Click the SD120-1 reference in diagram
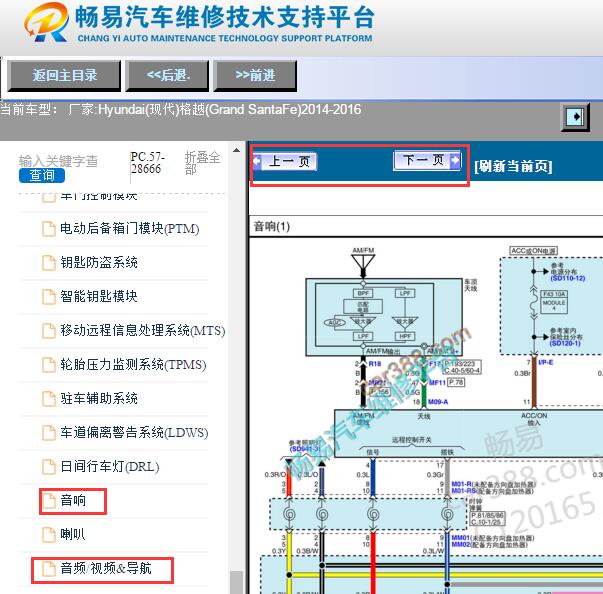Image resolution: width=603 pixels, height=594 pixels. 565,343
